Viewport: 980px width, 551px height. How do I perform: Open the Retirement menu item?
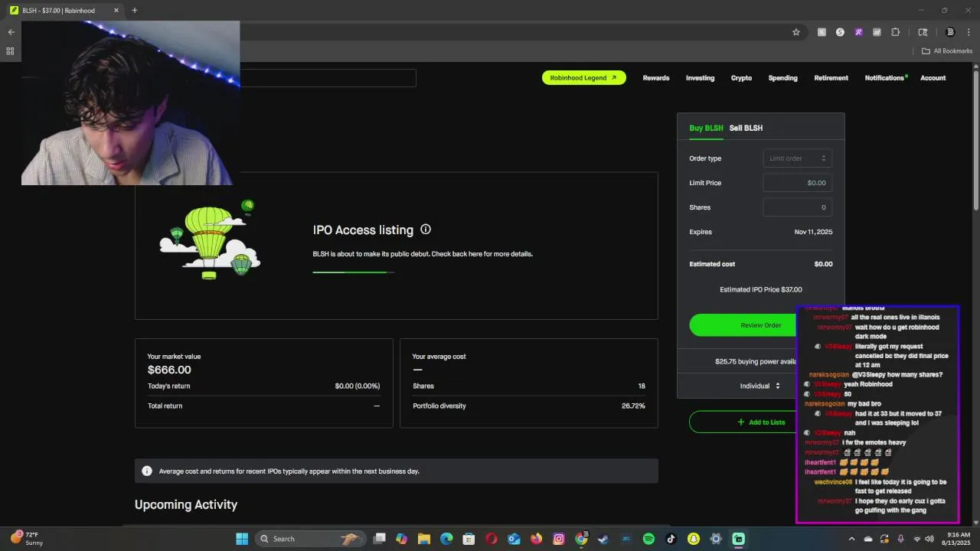tap(831, 78)
